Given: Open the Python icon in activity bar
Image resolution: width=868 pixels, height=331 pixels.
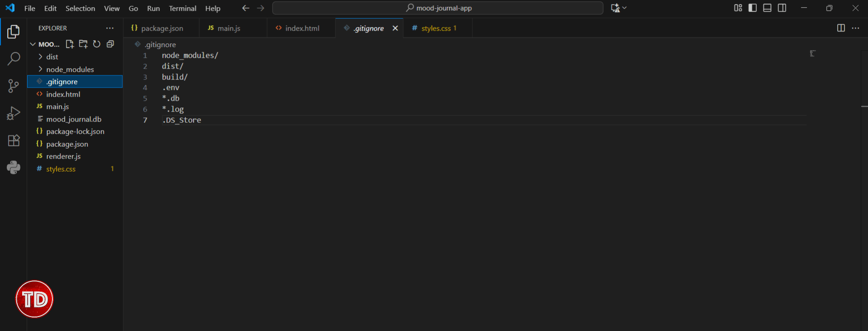Looking at the screenshot, I should [14, 168].
